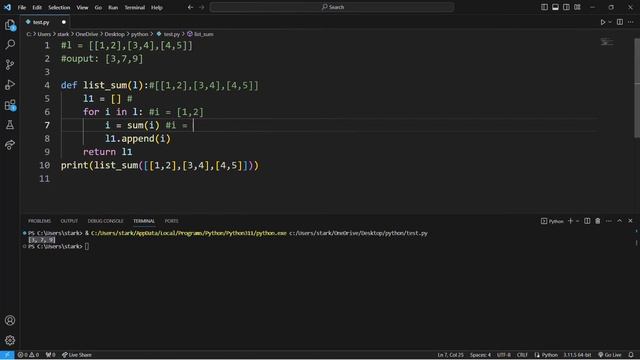Select Python terminal entry label
640x360 pixels.
[x=552, y=221]
